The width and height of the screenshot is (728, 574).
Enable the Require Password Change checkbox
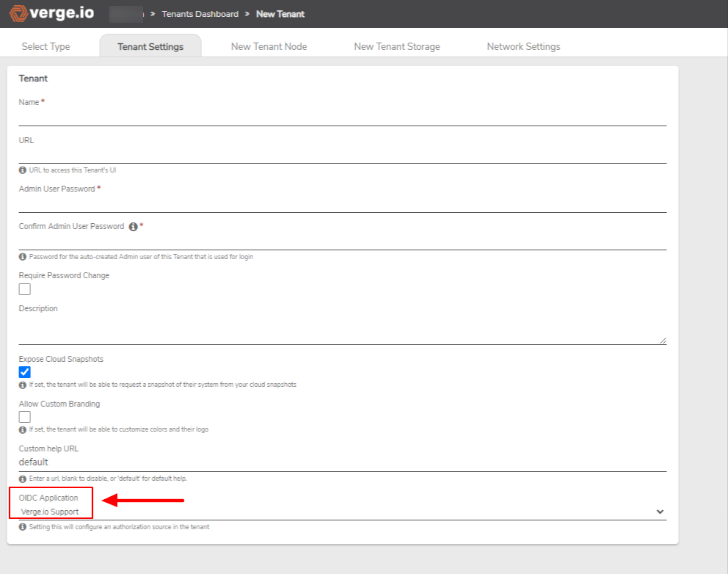click(x=24, y=289)
